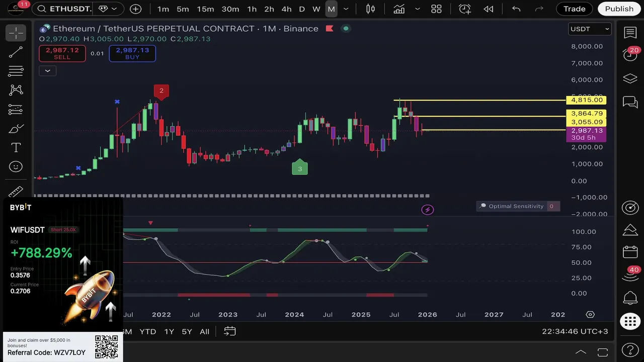This screenshot has height=362, width=644.
Task: Select the W weekly timeframe
Action: click(x=316, y=9)
